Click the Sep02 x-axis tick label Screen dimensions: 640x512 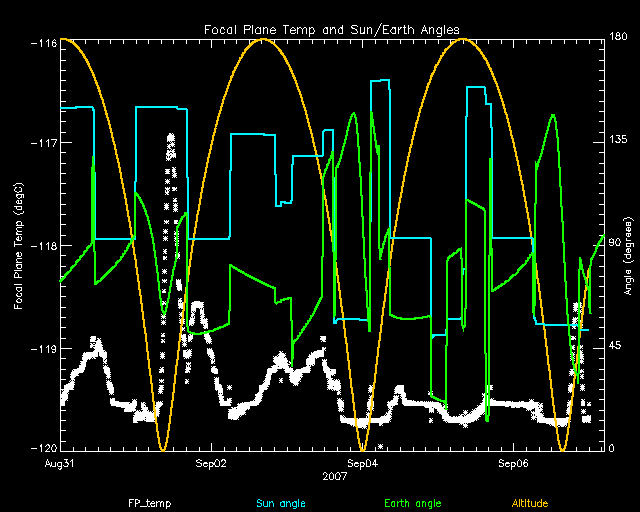click(211, 465)
